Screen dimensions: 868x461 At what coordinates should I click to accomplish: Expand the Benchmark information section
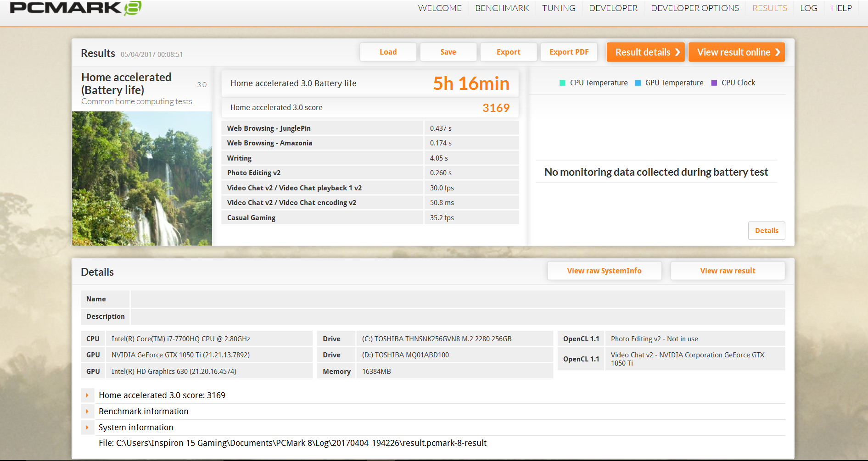coord(87,411)
